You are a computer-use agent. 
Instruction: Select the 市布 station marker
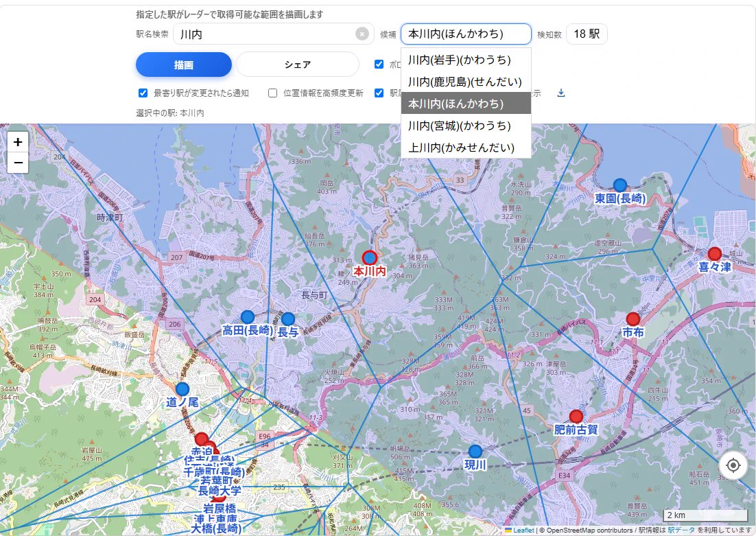(x=633, y=319)
